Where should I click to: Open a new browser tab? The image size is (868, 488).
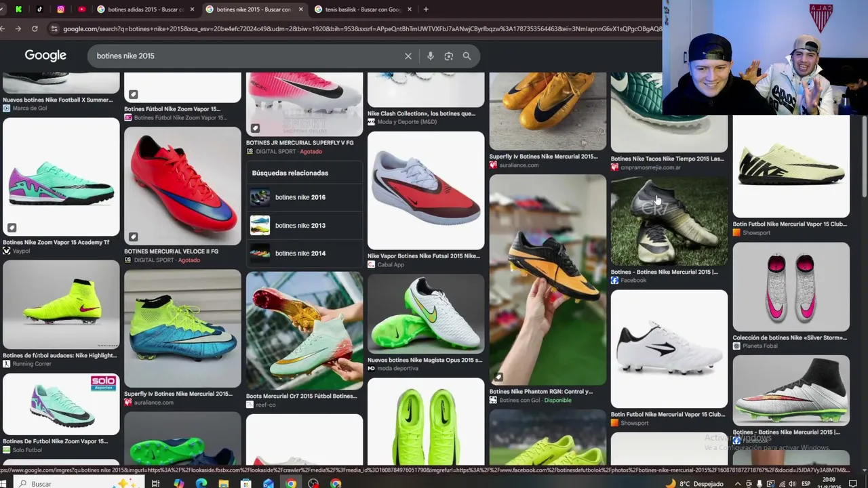(x=426, y=9)
